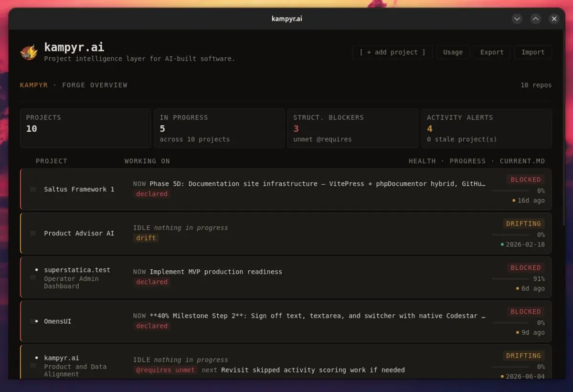Click the Product and Data Alignment subtitle
The width and height of the screenshot is (573, 392).
[x=75, y=370]
